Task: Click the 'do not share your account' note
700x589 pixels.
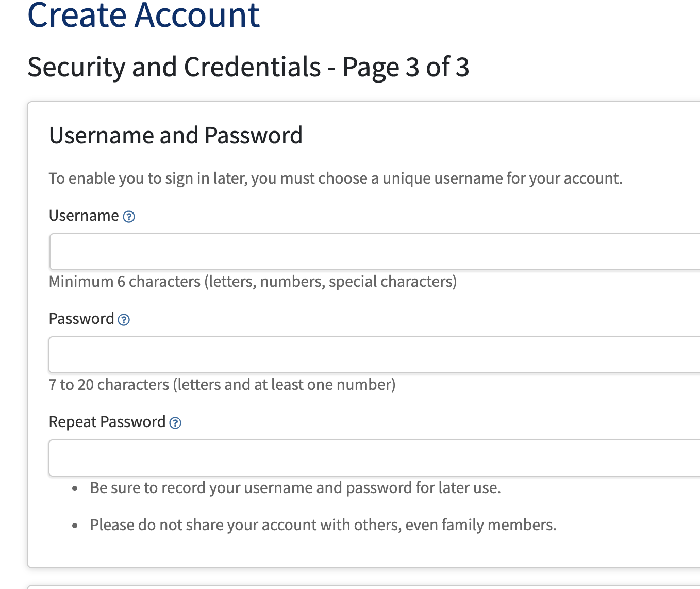Action: (x=323, y=525)
